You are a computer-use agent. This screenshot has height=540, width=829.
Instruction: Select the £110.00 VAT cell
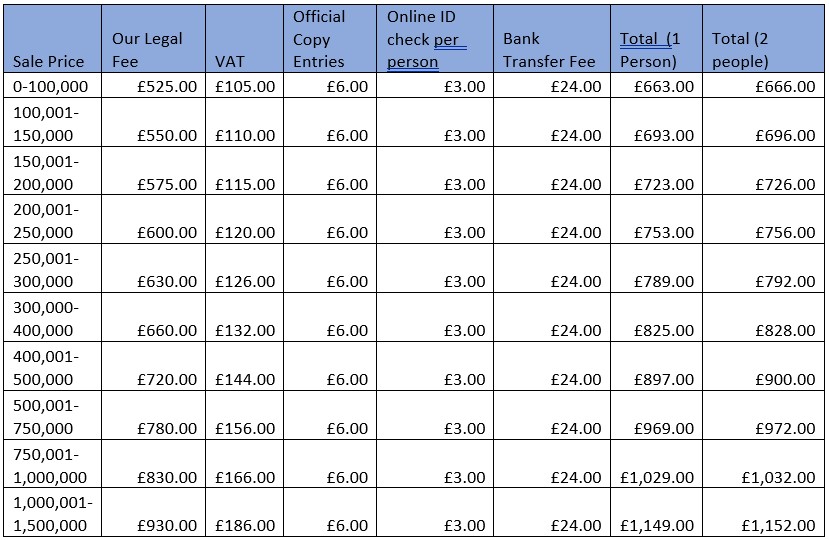244,122
